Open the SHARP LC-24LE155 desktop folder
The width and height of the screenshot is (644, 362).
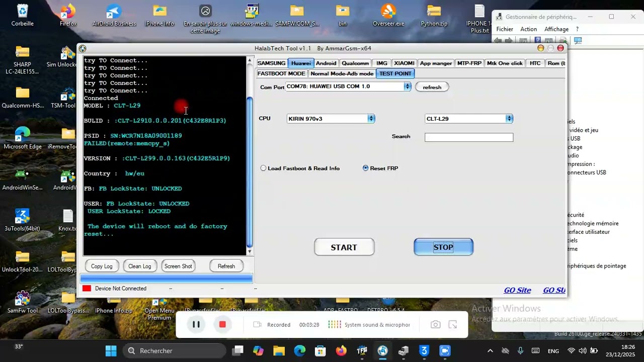point(22,60)
